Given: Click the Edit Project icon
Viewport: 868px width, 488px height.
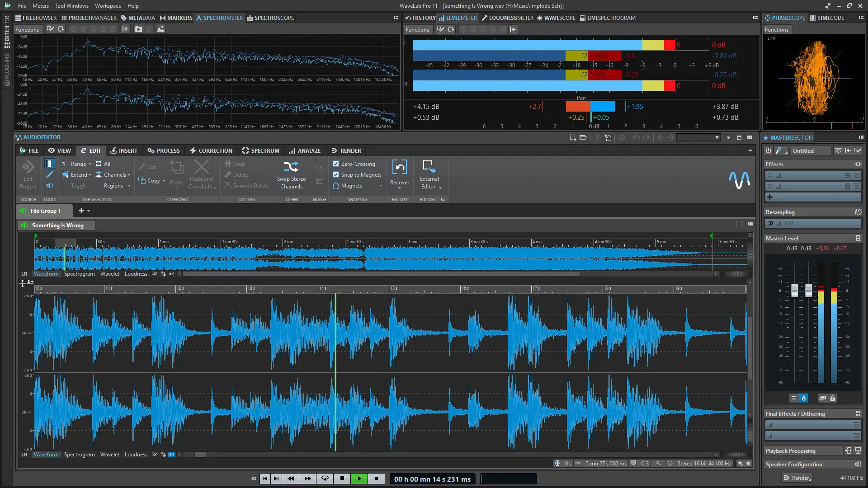Looking at the screenshot, I should (28, 167).
